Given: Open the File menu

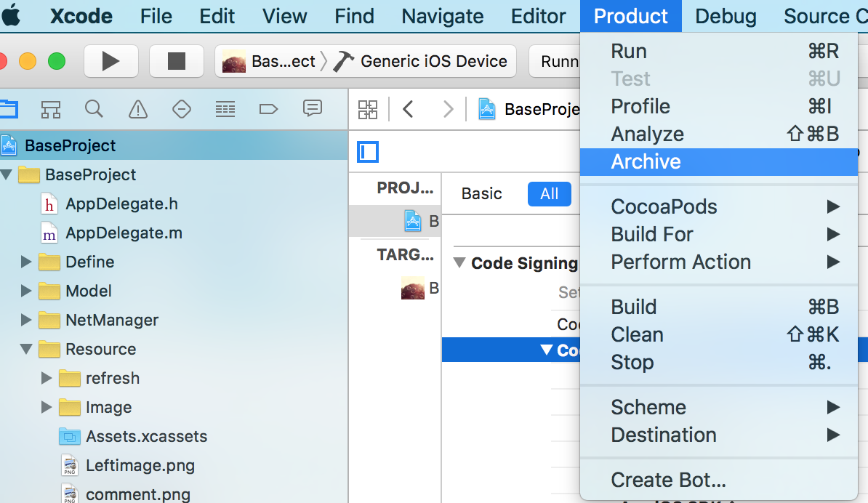Looking at the screenshot, I should [x=156, y=16].
